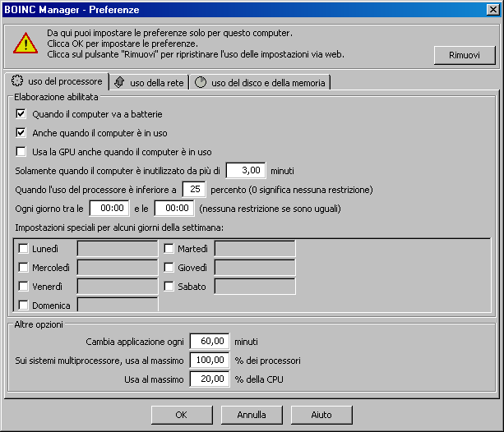The width and height of the screenshot is (504, 432).
Task: Click the '% dei processori' field showing 100,00
Action: tap(210, 360)
